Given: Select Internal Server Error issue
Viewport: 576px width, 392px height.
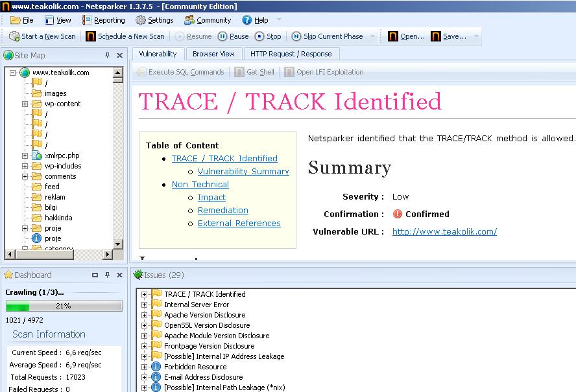Looking at the screenshot, I should click(196, 305).
